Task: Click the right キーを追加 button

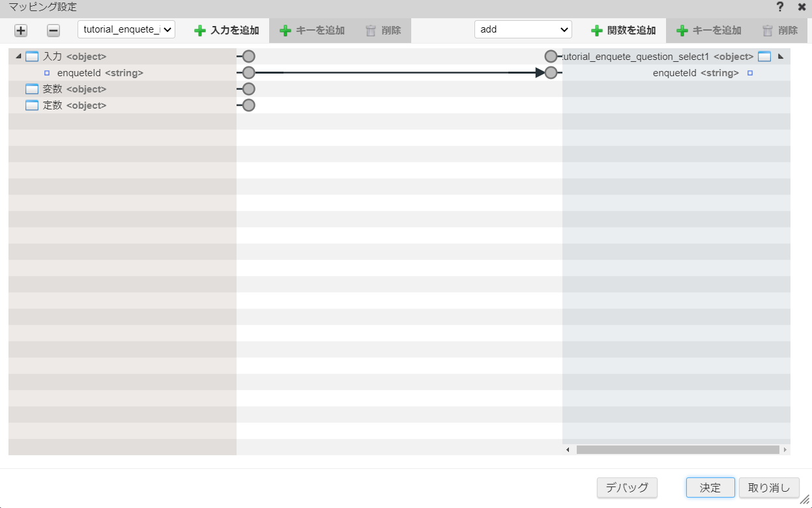Action: [x=708, y=31]
